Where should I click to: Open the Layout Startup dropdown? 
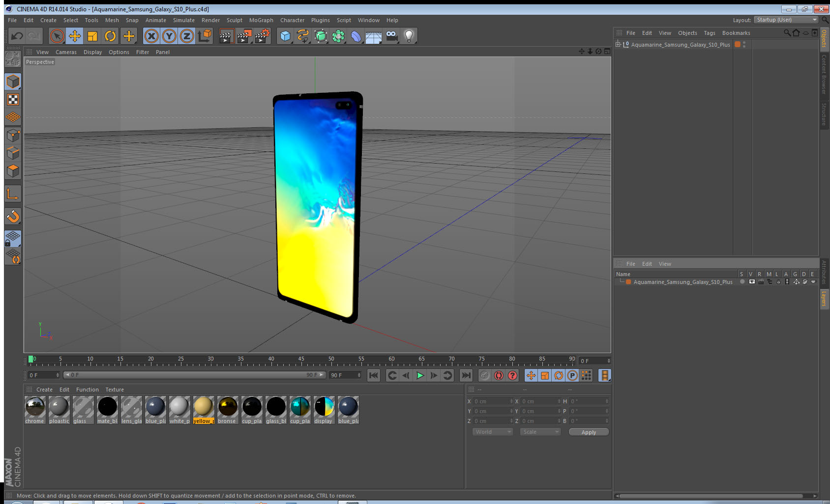coord(786,20)
